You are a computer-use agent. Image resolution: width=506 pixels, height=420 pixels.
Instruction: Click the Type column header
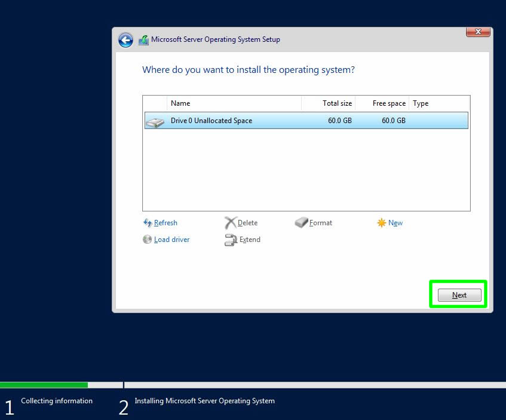pyautogui.click(x=438, y=103)
